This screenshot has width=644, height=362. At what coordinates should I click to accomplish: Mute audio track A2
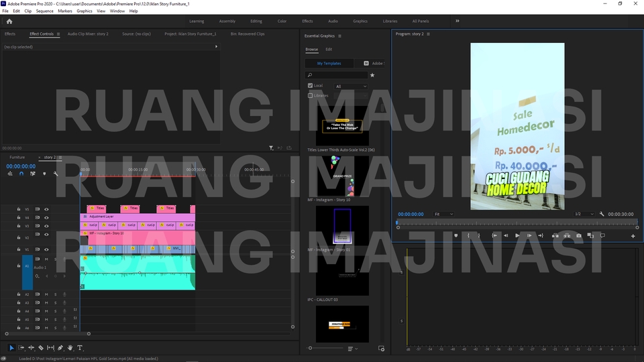click(x=46, y=294)
